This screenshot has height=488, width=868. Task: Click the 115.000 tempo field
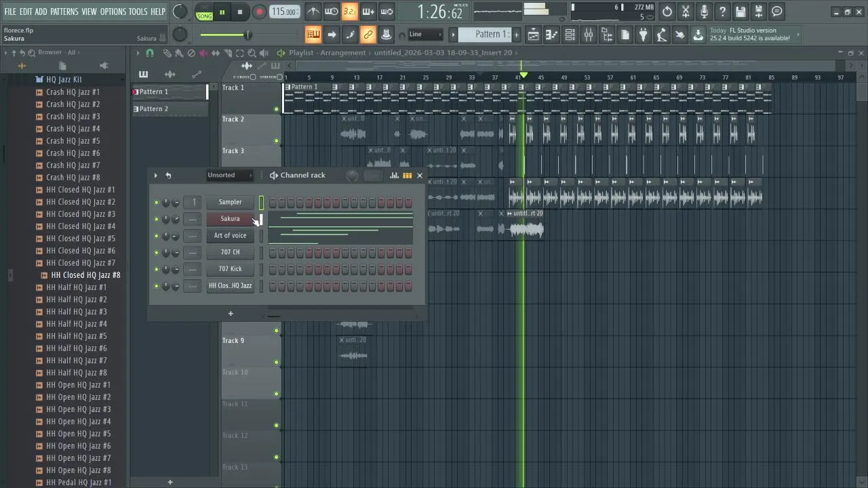coord(284,12)
